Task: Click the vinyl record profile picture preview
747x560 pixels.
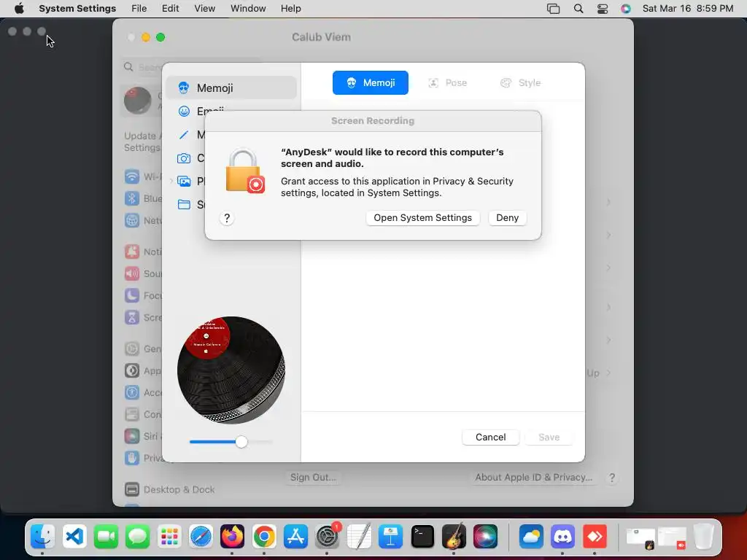Action: 231,370
